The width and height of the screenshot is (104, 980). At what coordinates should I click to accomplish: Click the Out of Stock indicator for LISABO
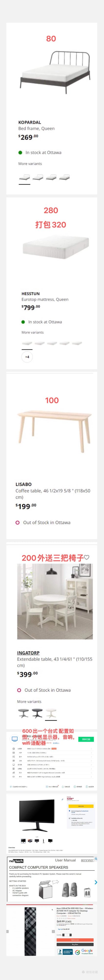click(43, 523)
